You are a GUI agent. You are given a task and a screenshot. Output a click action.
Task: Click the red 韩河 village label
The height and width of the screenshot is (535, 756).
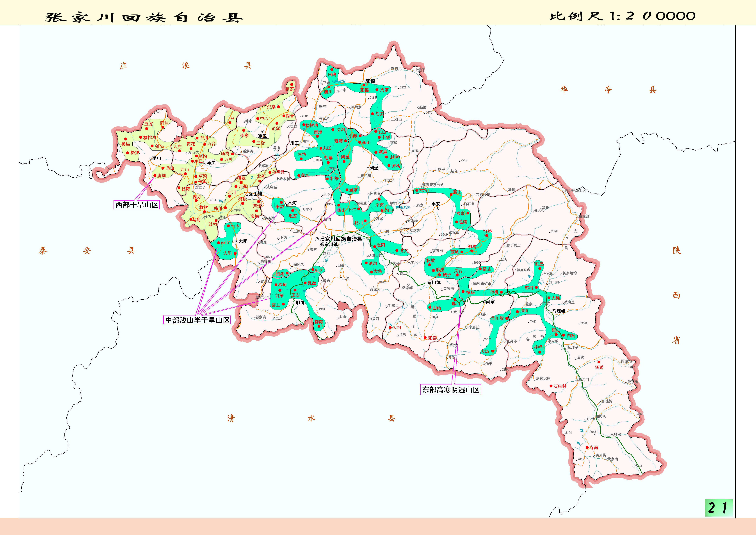coord(529,288)
